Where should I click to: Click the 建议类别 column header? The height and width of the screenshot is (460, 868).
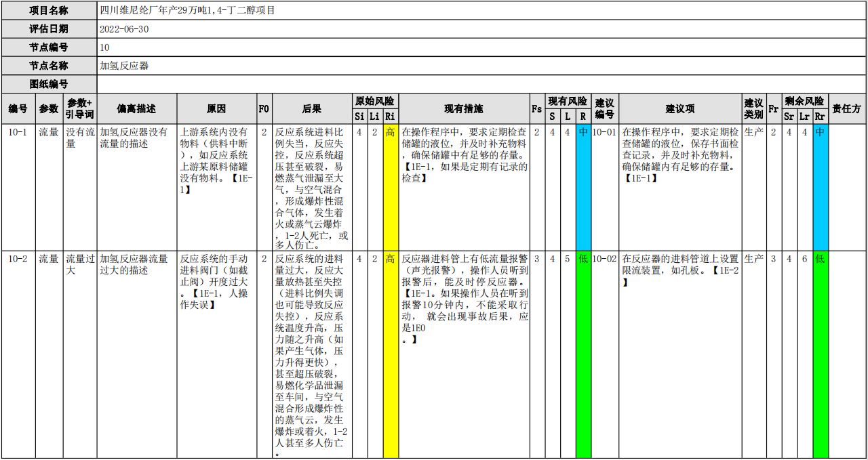755,108
